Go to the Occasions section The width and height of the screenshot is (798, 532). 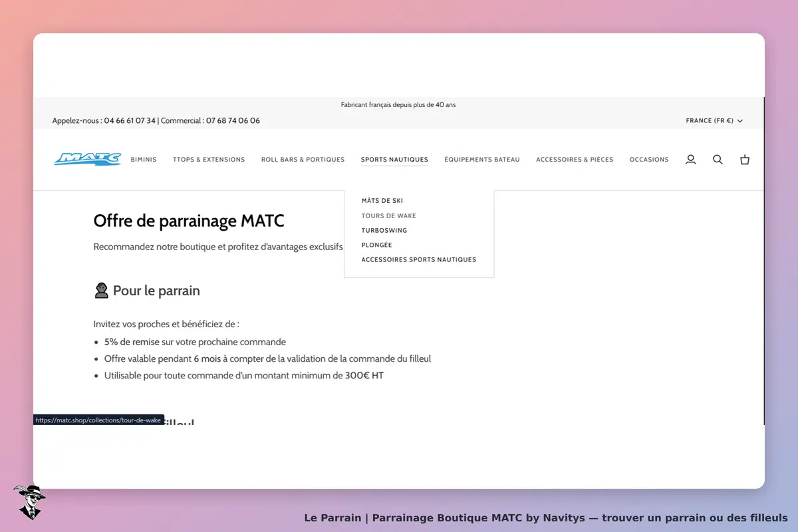[649, 160]
